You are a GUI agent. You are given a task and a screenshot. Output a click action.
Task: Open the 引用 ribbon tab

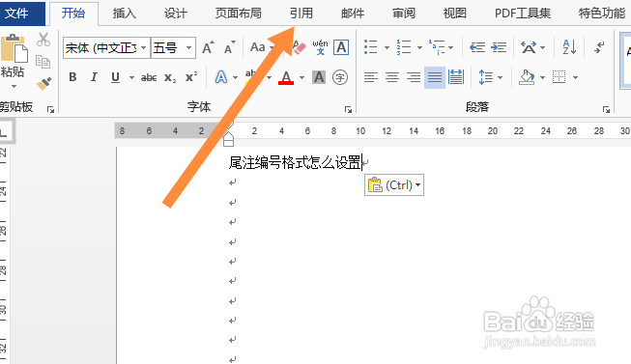(301, 14)
